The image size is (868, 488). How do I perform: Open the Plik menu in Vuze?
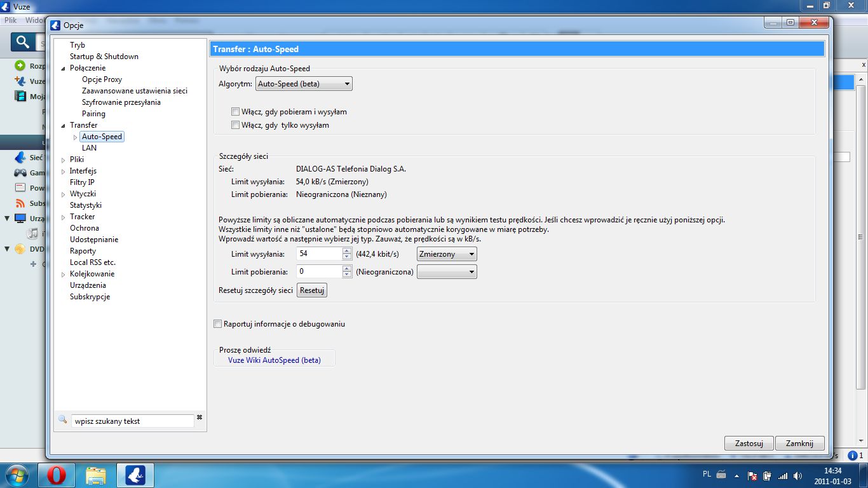[x=10, y=20]
